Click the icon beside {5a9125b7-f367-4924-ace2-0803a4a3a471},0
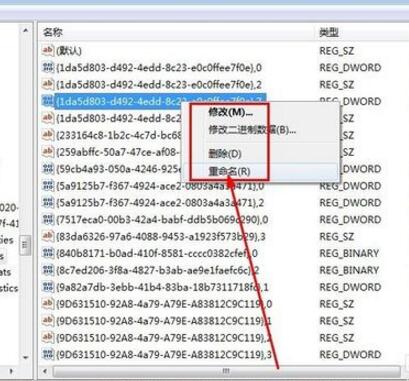 [48, 186]
